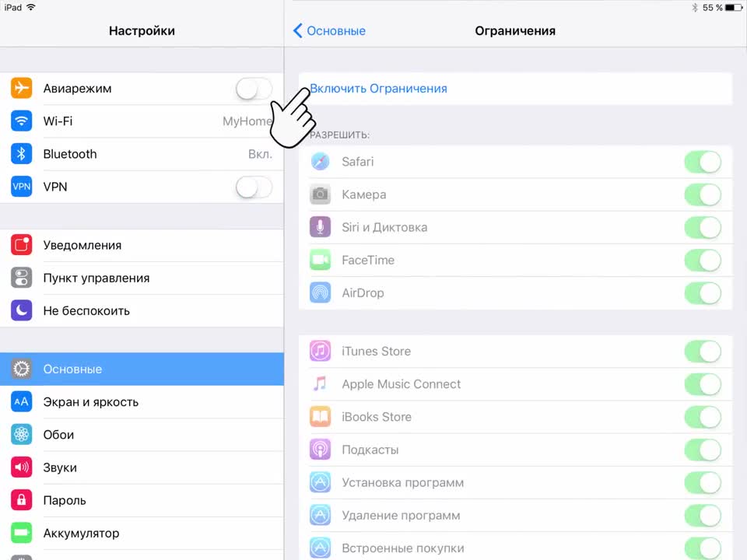Tap the back chevron arrow
This screenshot has width=747, height=560.
pos(298,31)
